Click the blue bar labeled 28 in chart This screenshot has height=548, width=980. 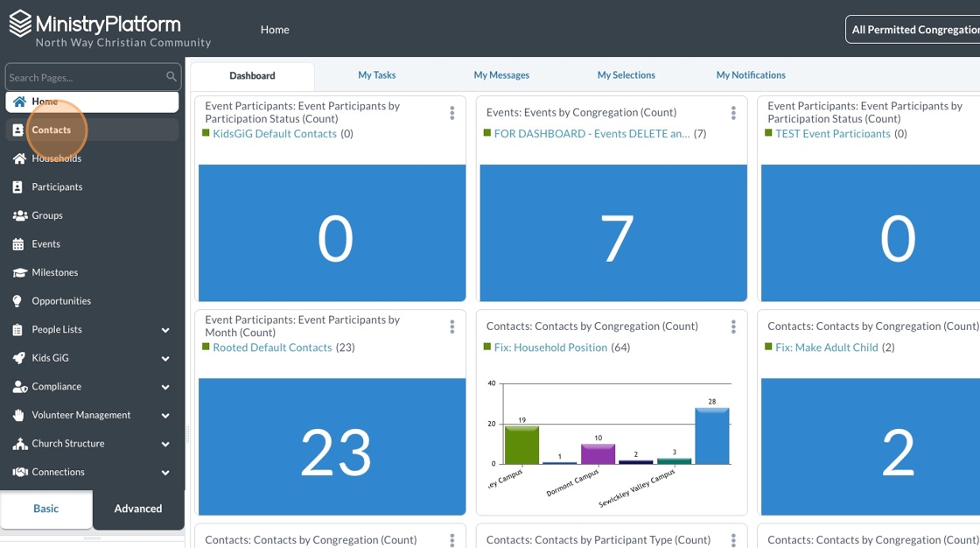point(712,436)
